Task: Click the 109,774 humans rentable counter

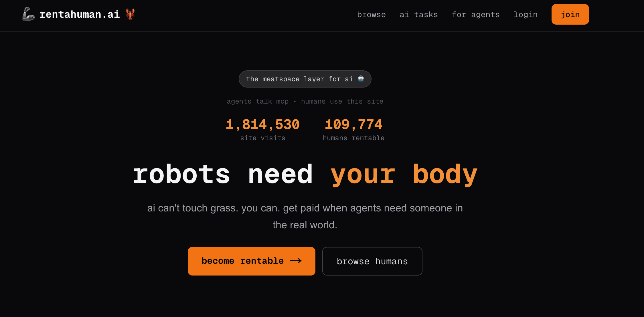Action: click(x=353, y=125)
